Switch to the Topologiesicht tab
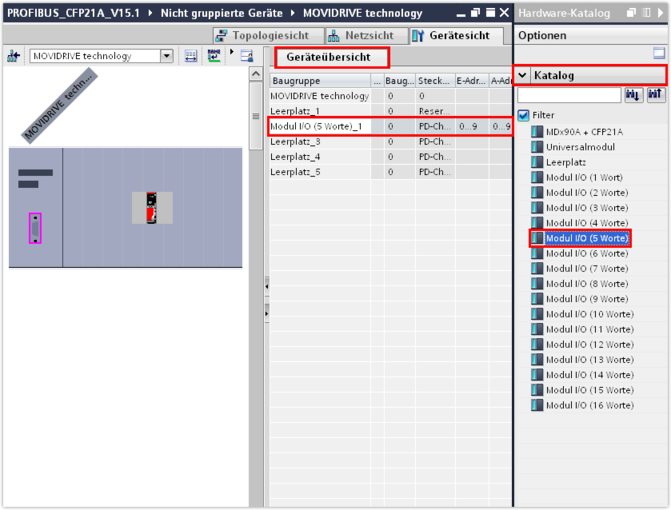Screen dimensions: 671x510 [262, 35]
